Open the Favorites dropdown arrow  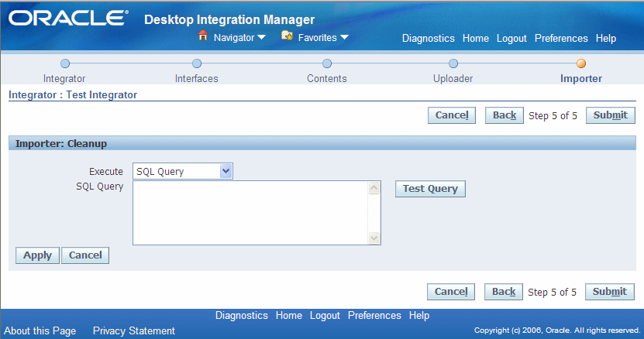tap(344, 38)
